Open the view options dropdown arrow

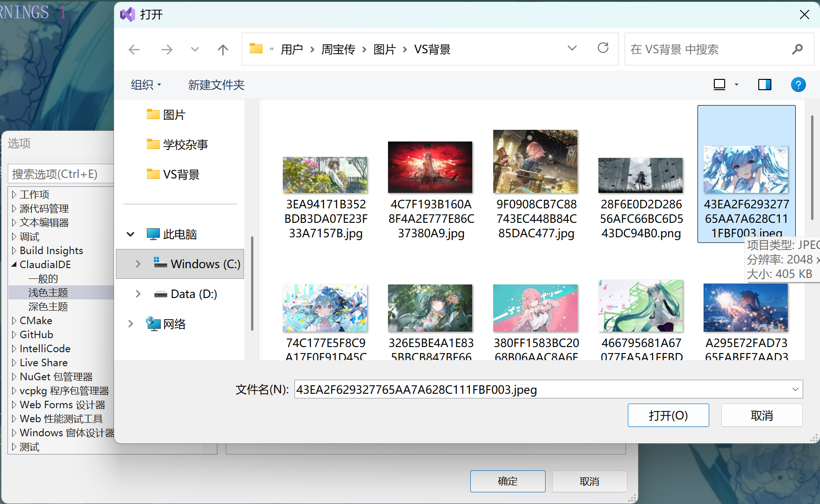(736, 85)
